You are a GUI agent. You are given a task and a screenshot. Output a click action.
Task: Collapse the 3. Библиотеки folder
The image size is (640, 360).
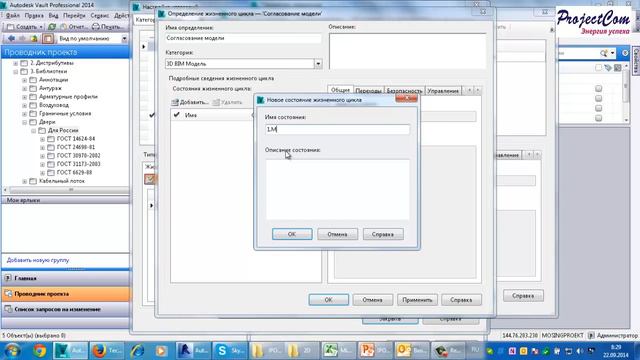pos(16,72)
